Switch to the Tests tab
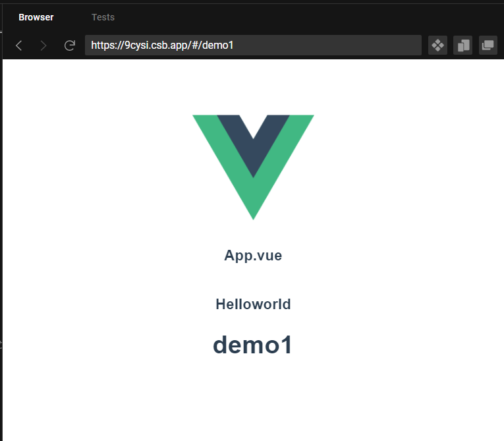 click(103, 17)
